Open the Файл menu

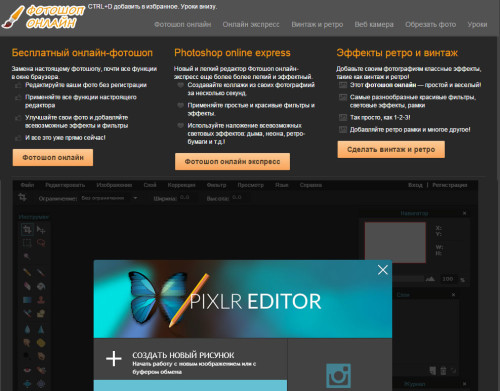[27, 185]
